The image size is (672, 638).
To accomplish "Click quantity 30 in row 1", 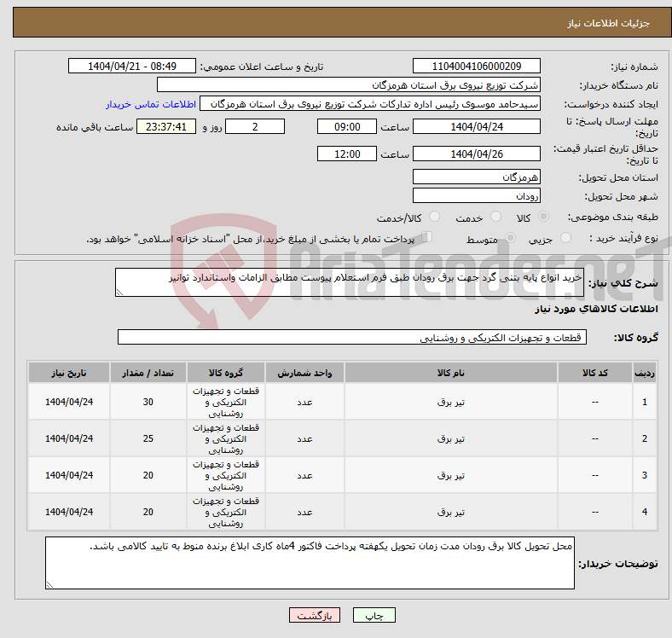I will click(x=148, y=403).
